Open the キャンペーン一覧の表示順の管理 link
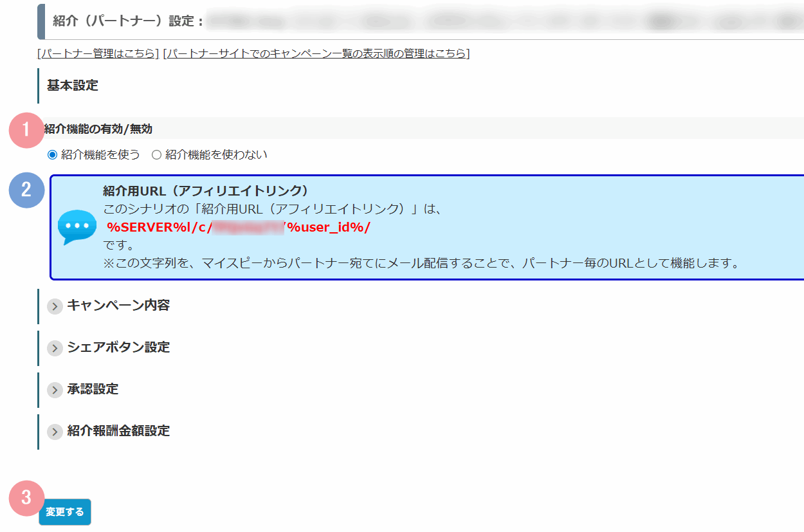The image size is (804, 532). coord(316,53)
